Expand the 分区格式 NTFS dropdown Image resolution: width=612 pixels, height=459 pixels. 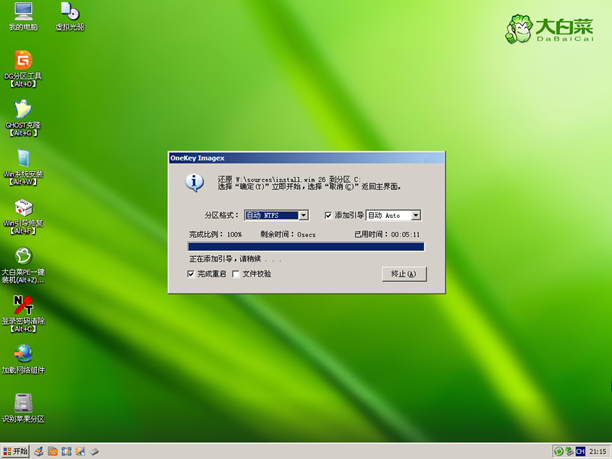coord(303,215)
